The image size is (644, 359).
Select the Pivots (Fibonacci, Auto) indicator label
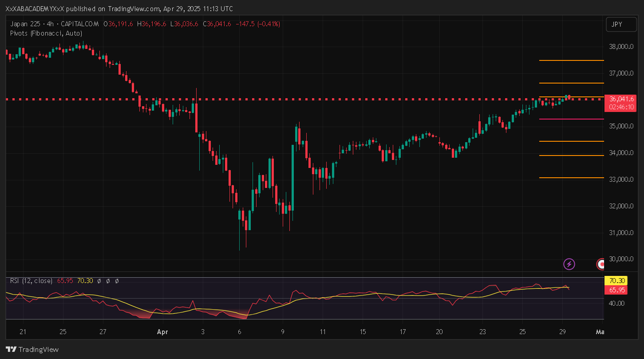46,33
